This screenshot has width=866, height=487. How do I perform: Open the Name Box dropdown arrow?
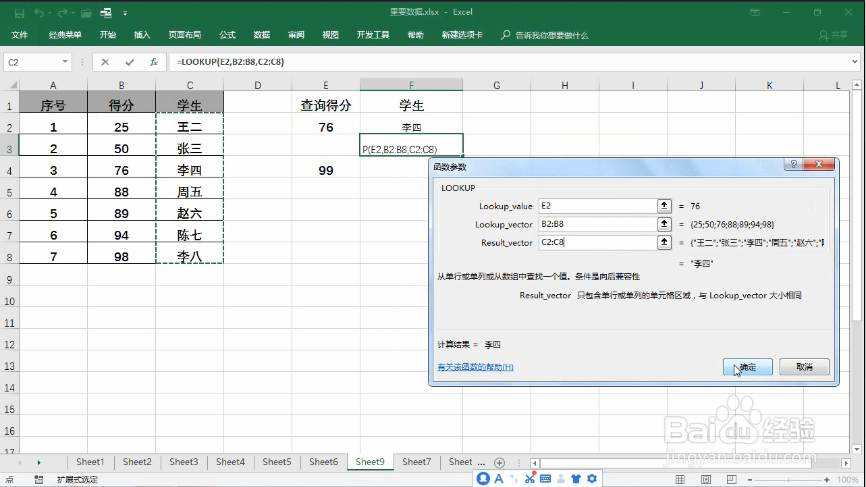65,62
